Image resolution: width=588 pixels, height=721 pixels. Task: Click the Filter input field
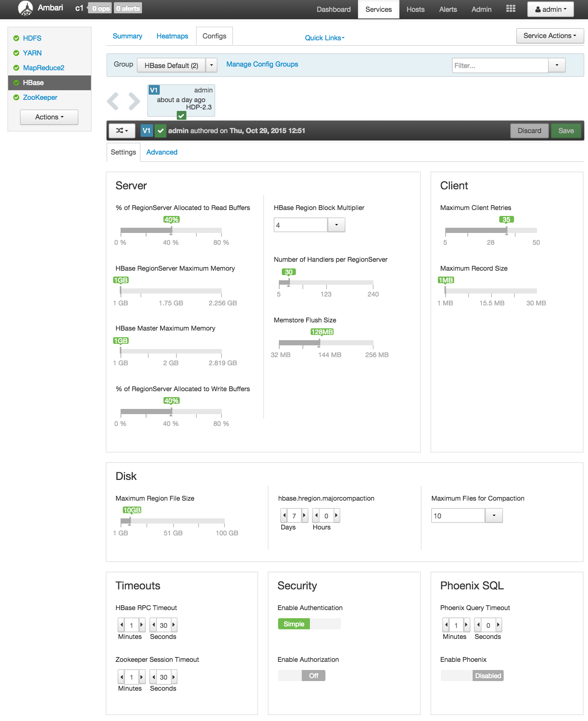500,66
